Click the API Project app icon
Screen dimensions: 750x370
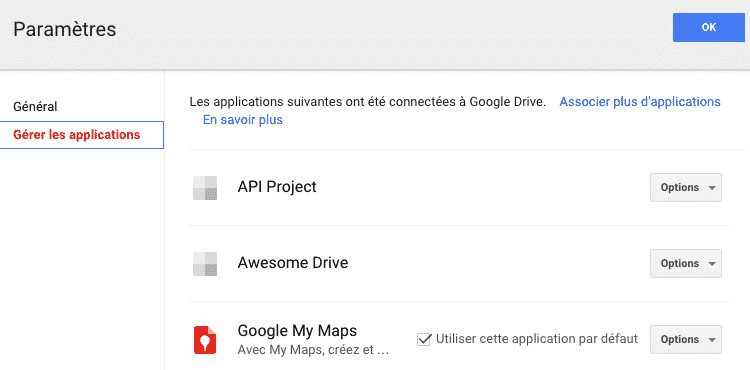click(205, 188)
